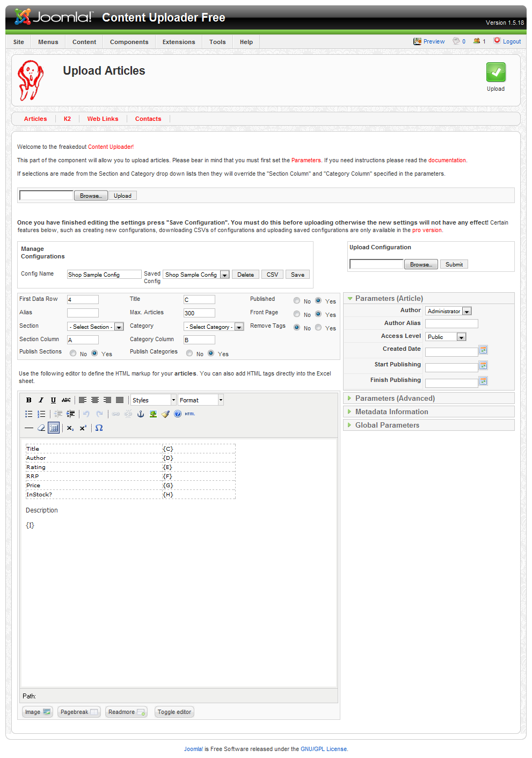Open the Finish Publishing calendar picker
The image size is (532, 758).
[483, 381]
